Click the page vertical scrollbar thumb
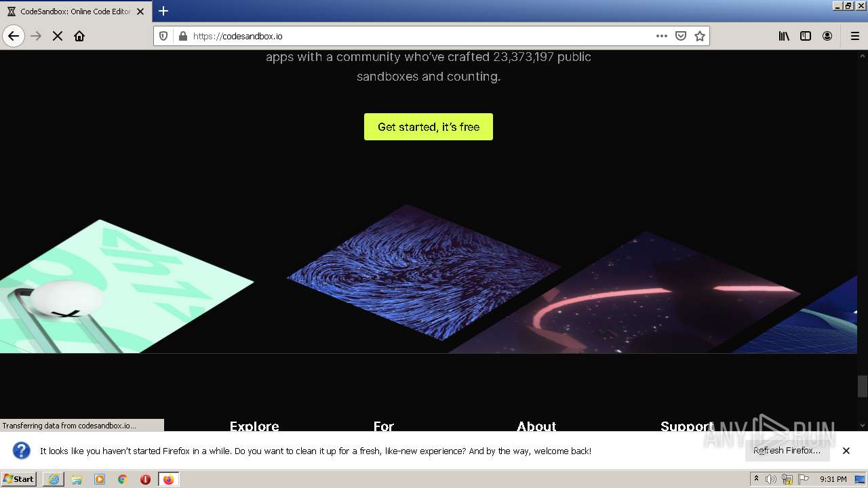Image resolution: width=868 pixels, height=488 pixels. pos(863,386)
